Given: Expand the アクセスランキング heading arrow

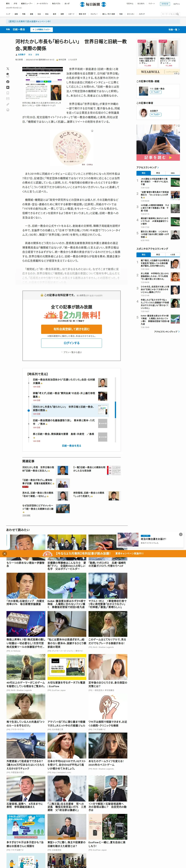Looking at the screenshot, I should pos(158,168).
